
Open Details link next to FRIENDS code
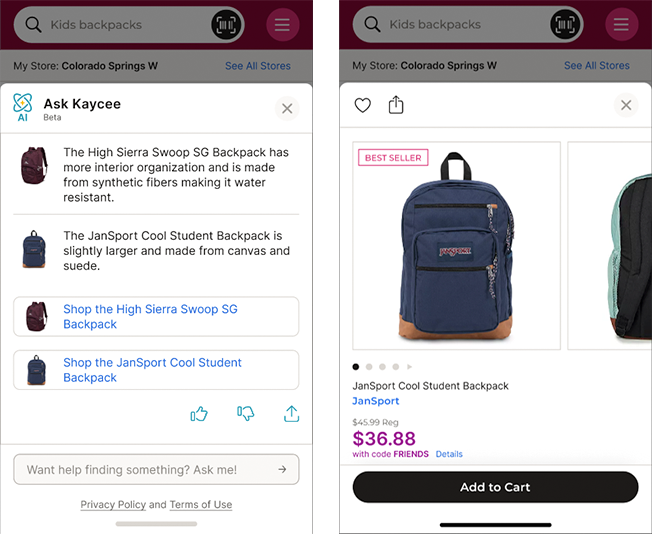pos(449,454)
